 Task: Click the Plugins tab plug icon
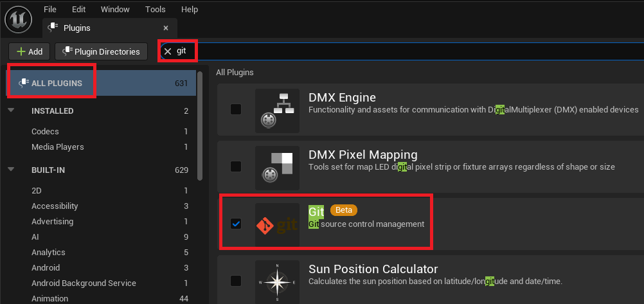pyautogui.click(x=52, y=28)
